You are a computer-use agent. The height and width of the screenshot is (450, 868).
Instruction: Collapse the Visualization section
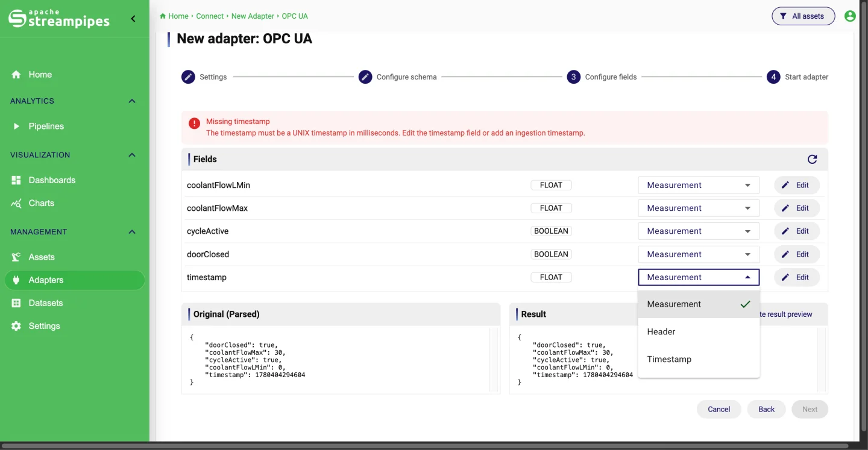(x=132, y=155)
